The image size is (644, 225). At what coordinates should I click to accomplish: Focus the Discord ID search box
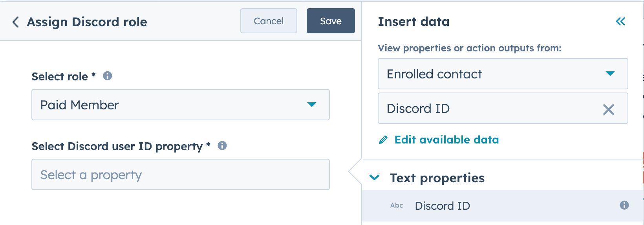(x=487, y=109)
